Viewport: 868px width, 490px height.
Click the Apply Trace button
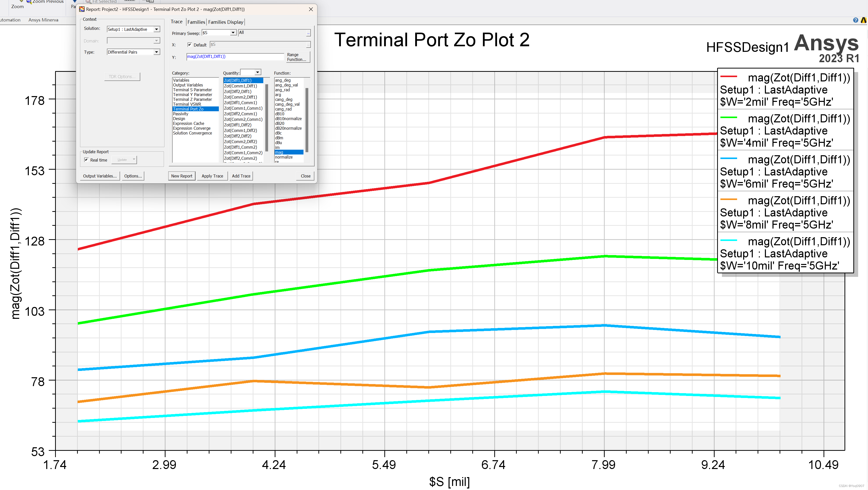[x=212, y=176]
